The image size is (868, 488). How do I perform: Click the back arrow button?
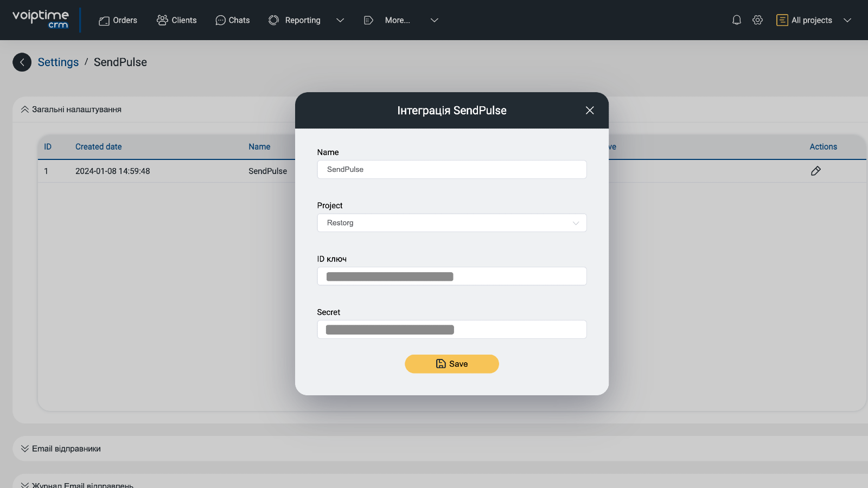pos(22,62)
